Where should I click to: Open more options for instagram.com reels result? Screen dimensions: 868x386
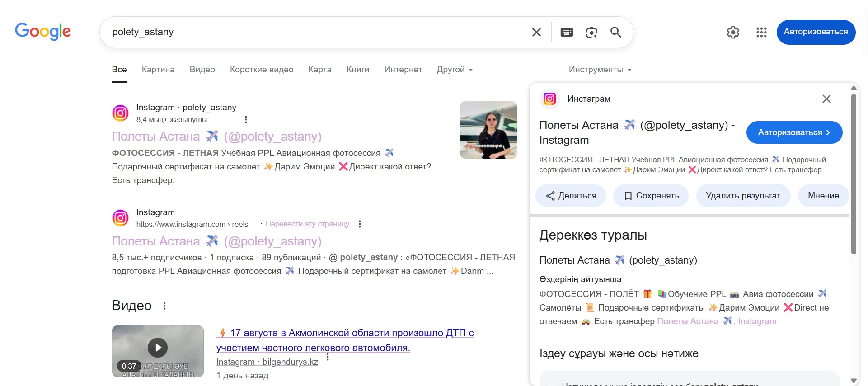[360, 224]
